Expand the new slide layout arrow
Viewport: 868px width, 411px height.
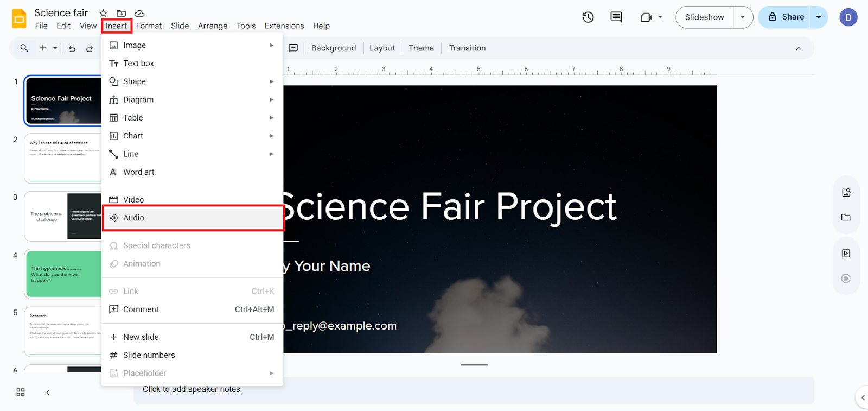click(x=55, y=48)
